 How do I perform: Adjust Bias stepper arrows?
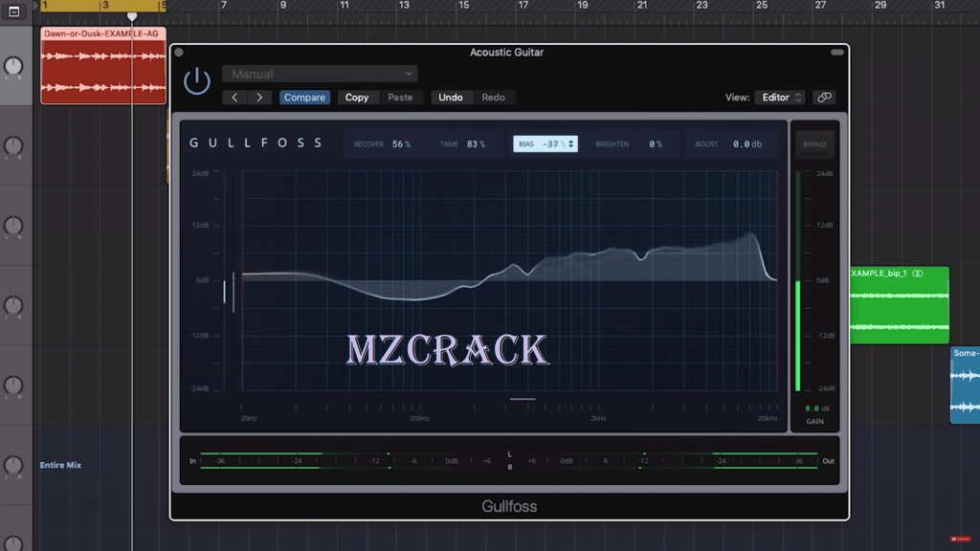click(x=570, y=144)
